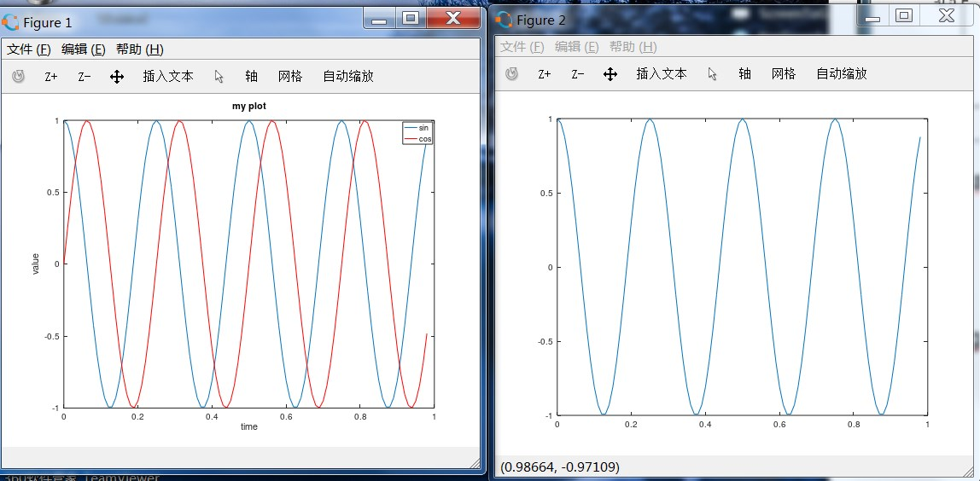Viewport: 980px width, 481px height.
Task: Open 文件 (F) menu in Figure 1
Action: coord(29,49)
